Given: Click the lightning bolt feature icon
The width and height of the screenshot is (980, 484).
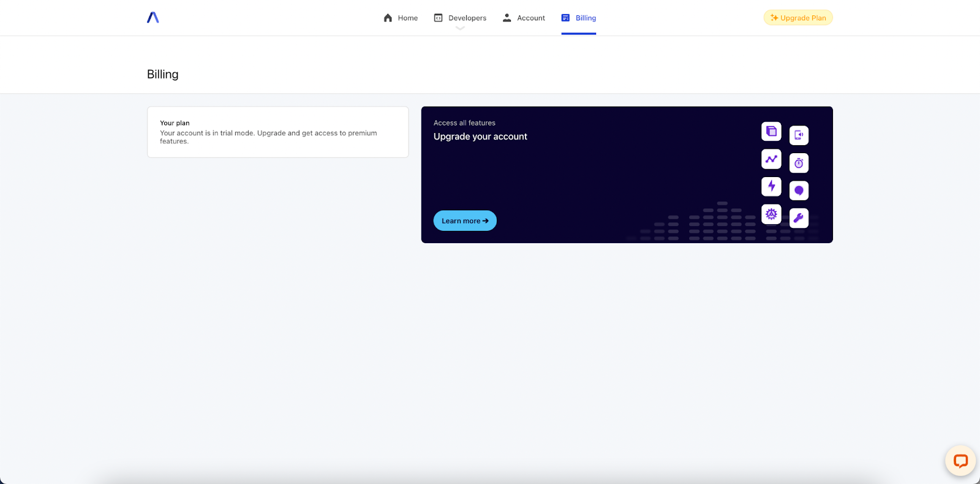Looking at the screenshot, I should click(771, 186).
